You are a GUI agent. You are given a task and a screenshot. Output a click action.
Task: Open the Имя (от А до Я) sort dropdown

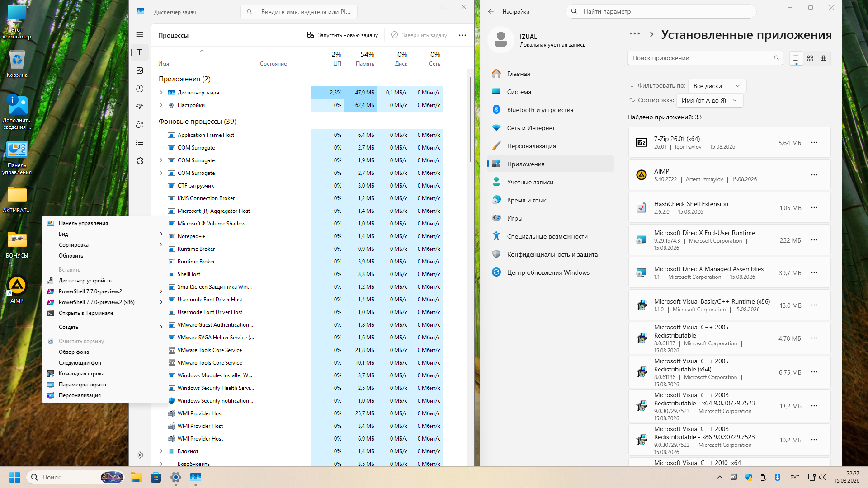(710, 100)
